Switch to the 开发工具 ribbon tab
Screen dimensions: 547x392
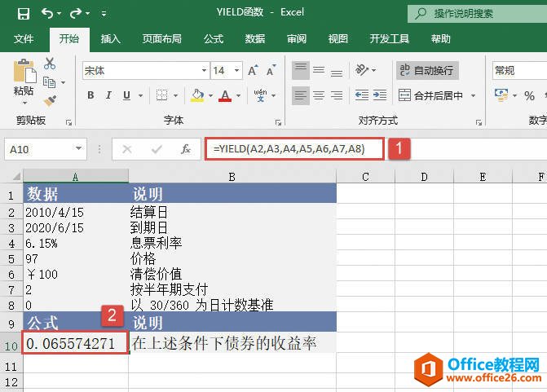[x=390, y=39]
